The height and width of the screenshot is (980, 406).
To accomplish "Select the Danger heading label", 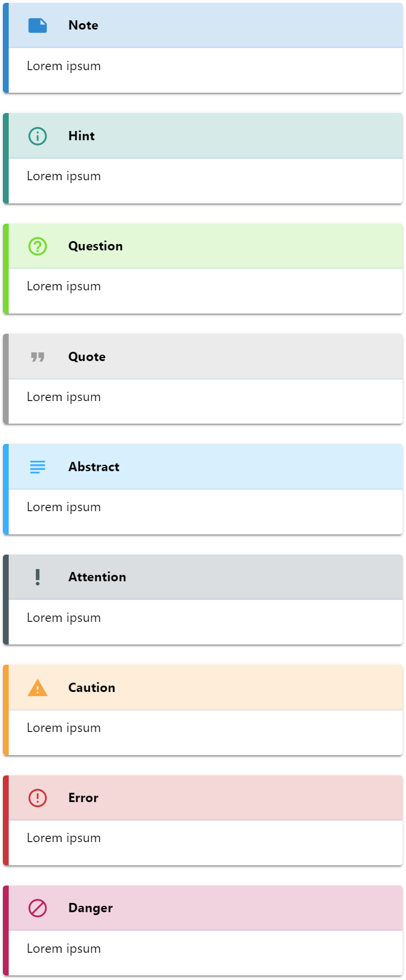I will coord(90,908).
